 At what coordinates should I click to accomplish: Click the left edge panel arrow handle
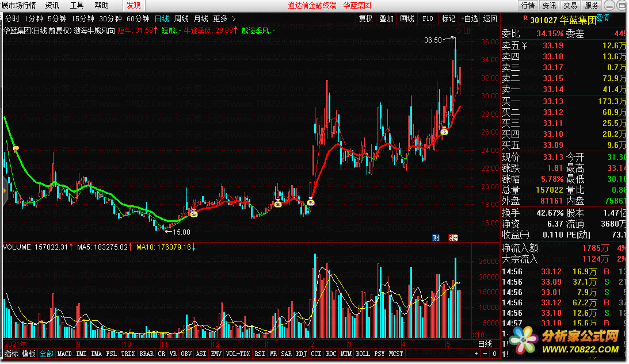[x=5, y=191]
